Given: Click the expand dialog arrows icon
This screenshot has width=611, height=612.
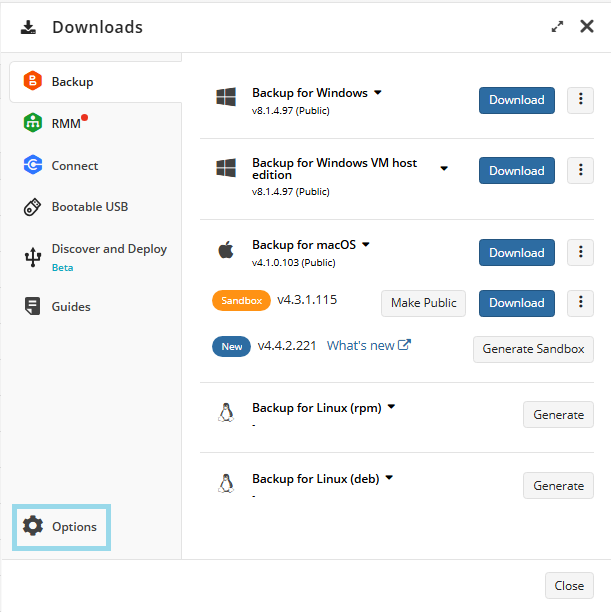Looking at the screenshot, I should pyautogui.click(x=557, y=27).
